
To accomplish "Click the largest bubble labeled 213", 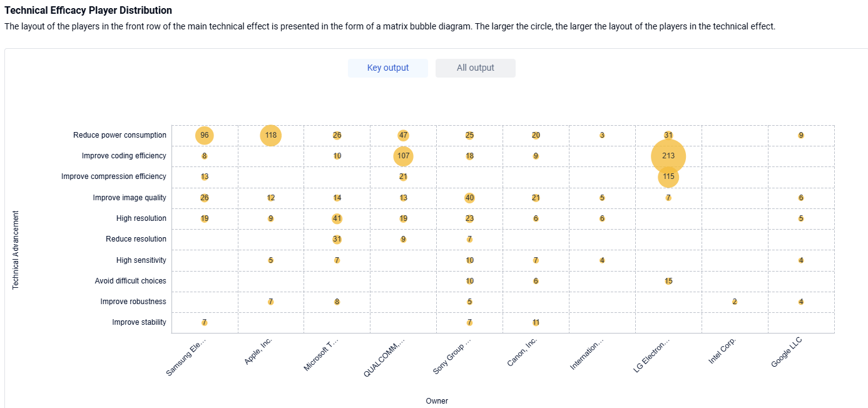I will click(x=668, y=156).
